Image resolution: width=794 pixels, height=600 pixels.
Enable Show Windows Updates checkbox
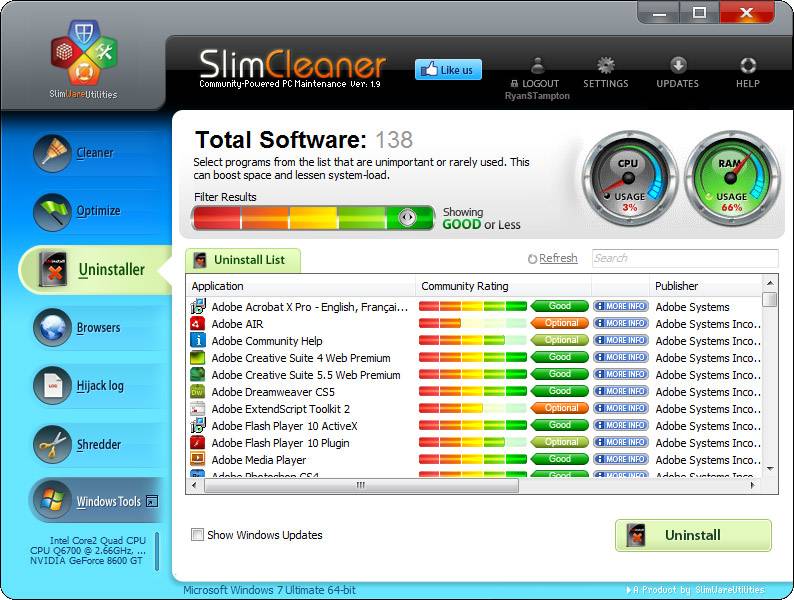click(197, 535)
